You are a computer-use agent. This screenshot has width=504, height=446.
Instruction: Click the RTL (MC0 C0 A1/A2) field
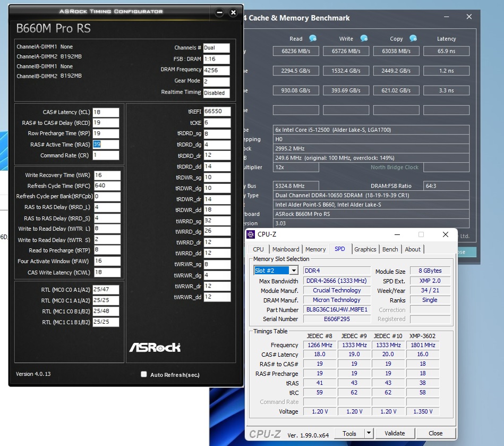tap(106, 290)
